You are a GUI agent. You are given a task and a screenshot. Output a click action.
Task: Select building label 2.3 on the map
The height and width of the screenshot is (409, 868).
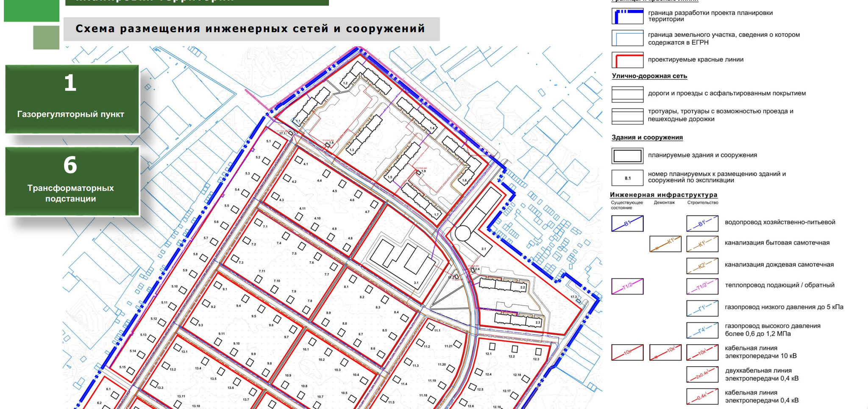[x=538, y=323]
